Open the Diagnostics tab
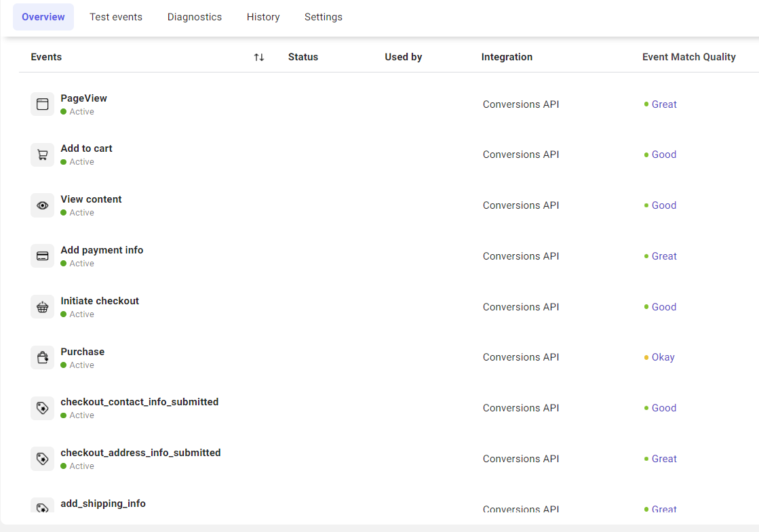 click(195, 17)
